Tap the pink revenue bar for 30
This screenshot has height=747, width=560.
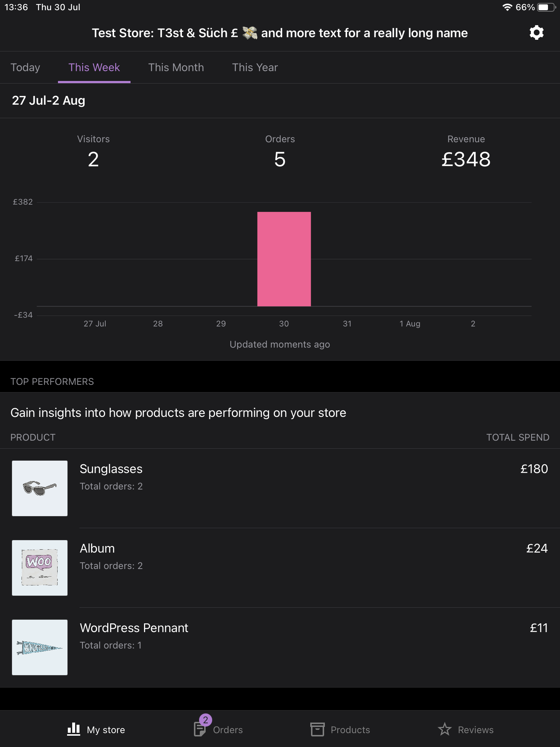coord(284,259)
